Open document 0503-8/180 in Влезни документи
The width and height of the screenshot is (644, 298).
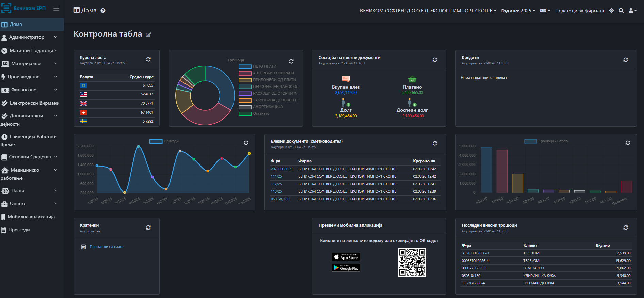click(280, 199)
